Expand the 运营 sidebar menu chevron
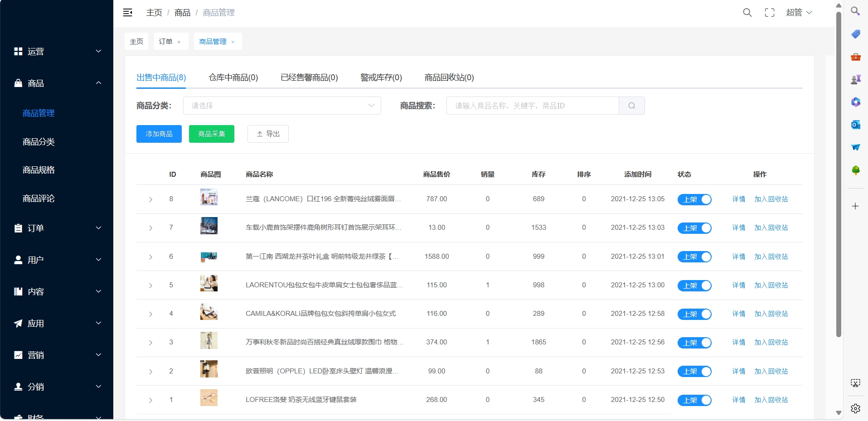This screenshot has width=868, height=421. point(98,51)
